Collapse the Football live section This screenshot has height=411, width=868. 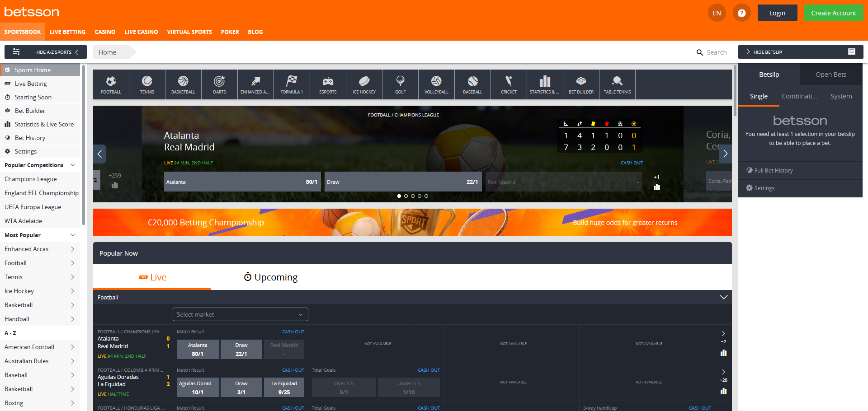click(723, 297)
